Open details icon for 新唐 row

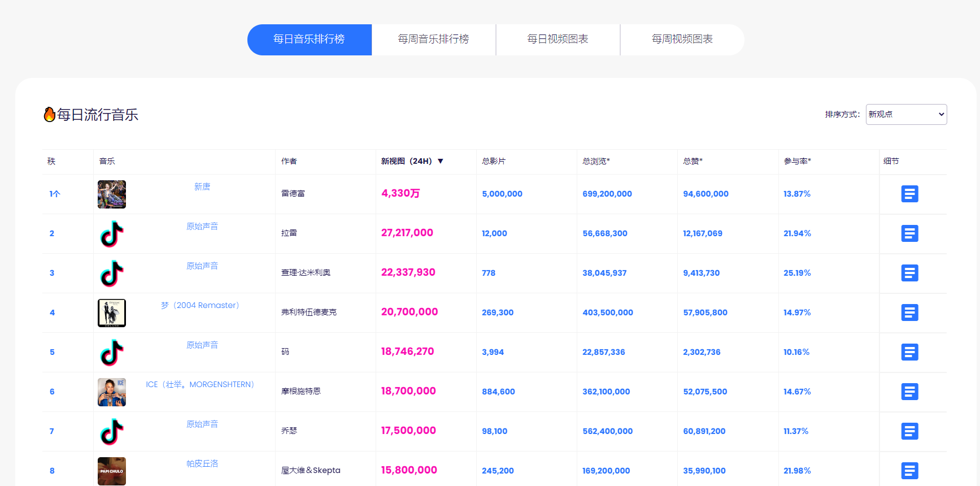(909, 194)
